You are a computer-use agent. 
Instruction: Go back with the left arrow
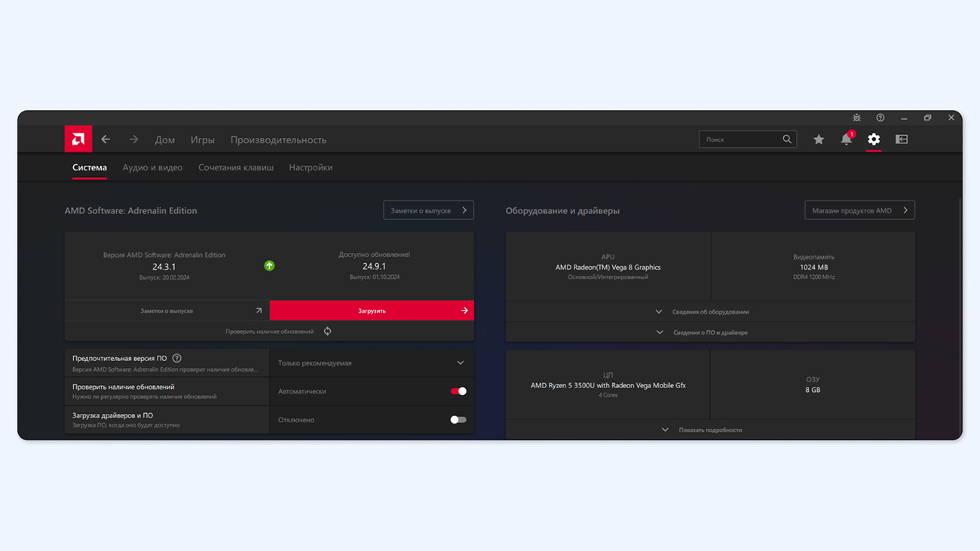(106, 139)
